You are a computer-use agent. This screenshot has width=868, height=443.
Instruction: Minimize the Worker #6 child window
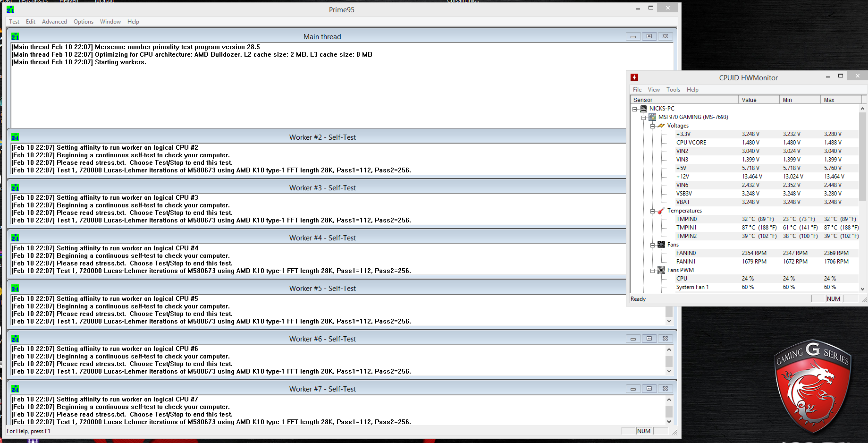pos(633,339)
